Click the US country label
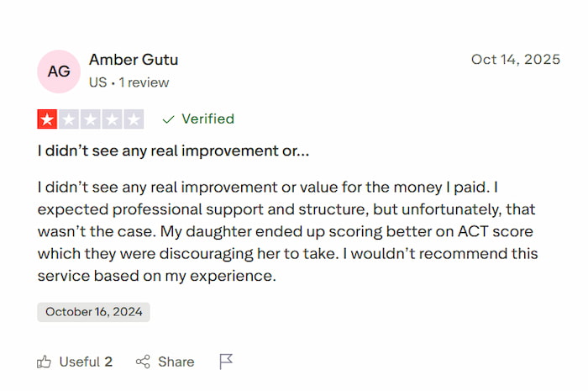This screenshot has width=588, height=391. coord(97,82)
